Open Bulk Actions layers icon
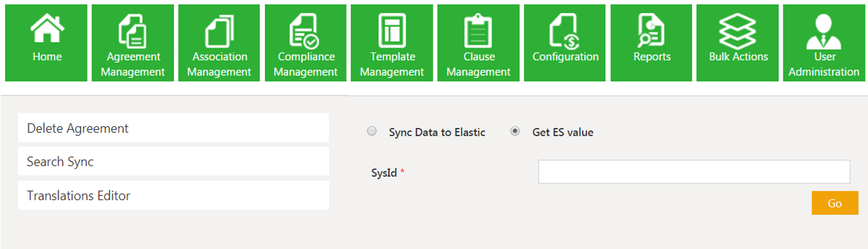The width and height of the screenshot is (868, 249). pos(738,31)
